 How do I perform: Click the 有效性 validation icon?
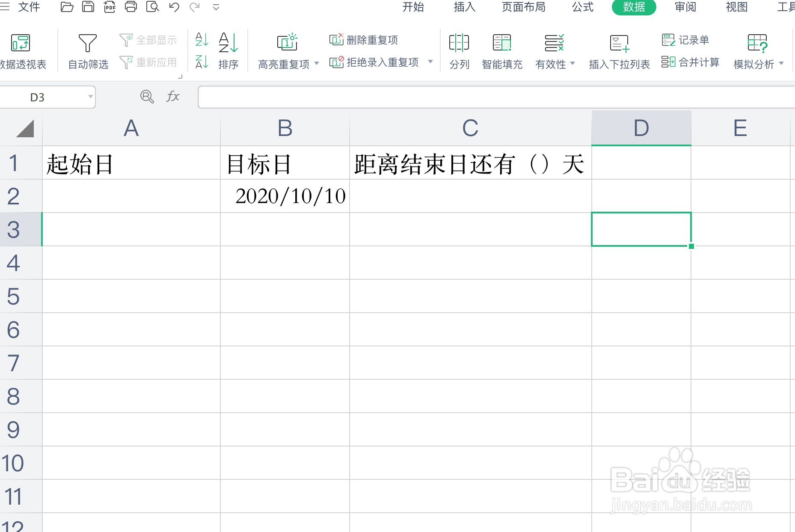(554, 43)
